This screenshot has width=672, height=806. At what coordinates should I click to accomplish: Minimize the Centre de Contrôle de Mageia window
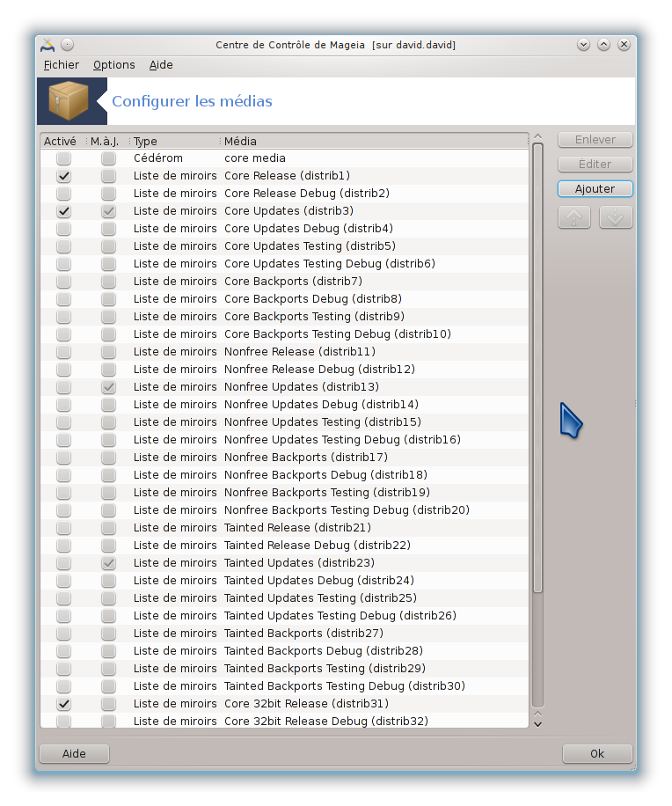tap(583, 45)
